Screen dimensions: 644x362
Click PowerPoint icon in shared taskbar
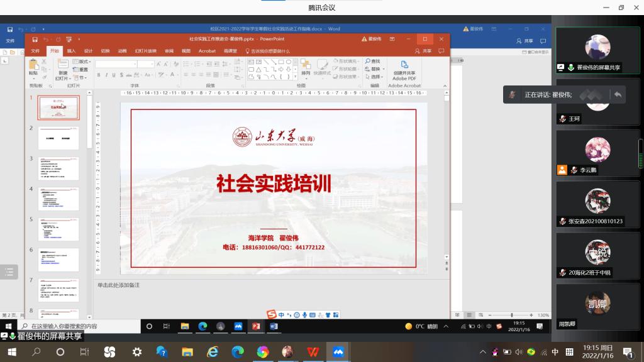tap(256, 326)
